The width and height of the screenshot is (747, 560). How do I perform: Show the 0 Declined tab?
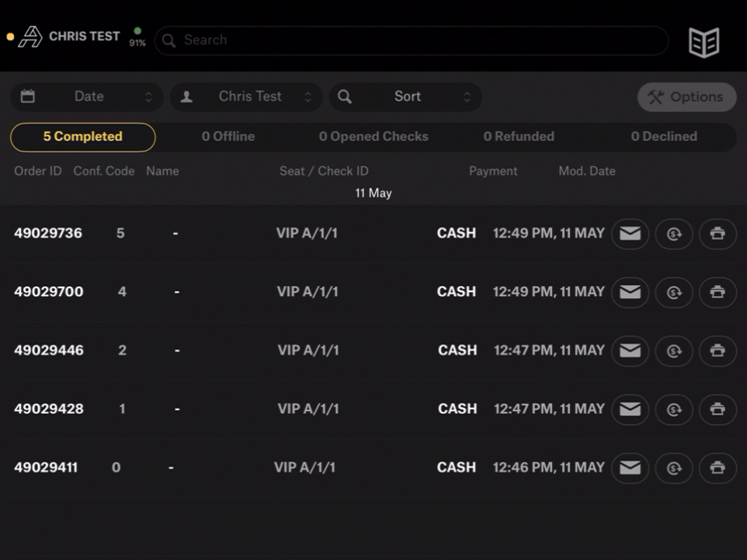click(x=663, y=137)
